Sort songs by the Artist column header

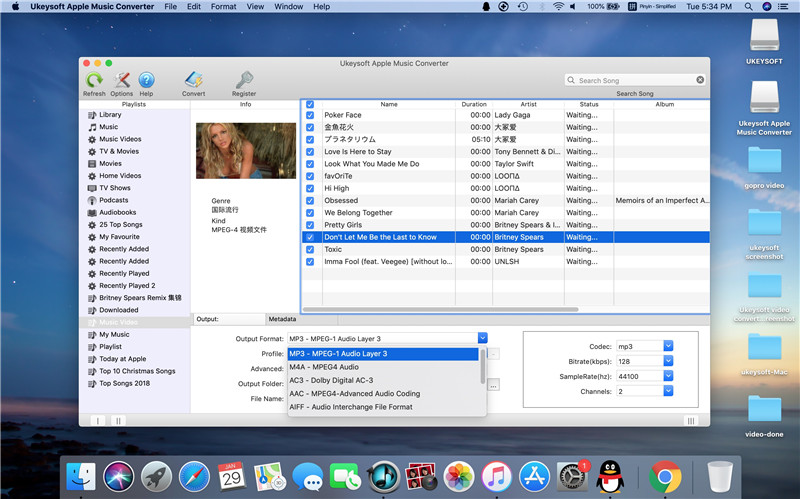click(528, 104)
